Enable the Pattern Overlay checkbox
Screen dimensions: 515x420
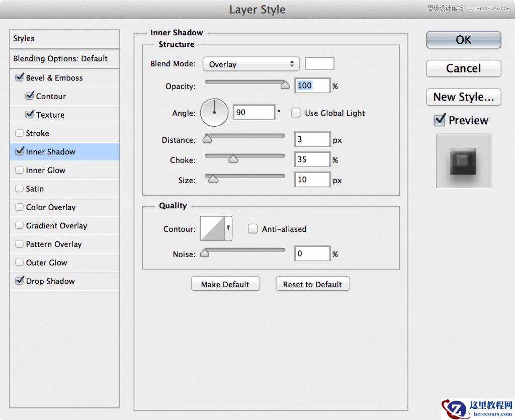20,244
